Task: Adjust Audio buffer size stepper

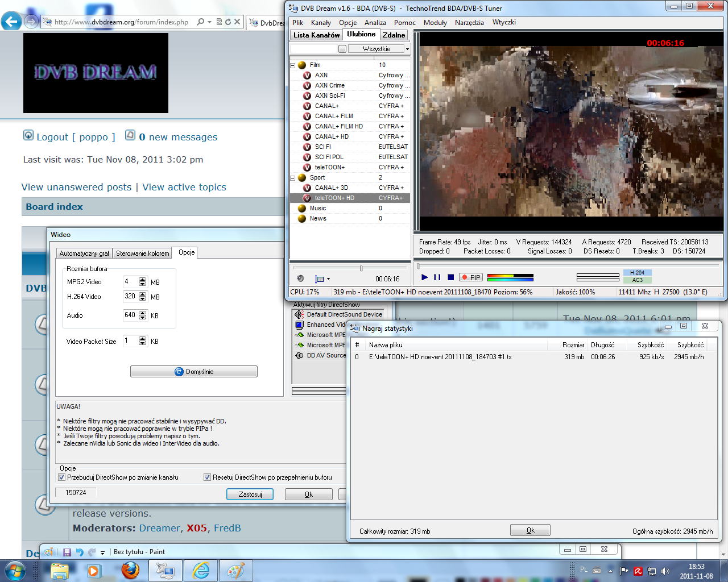Action: coord(143,315)
